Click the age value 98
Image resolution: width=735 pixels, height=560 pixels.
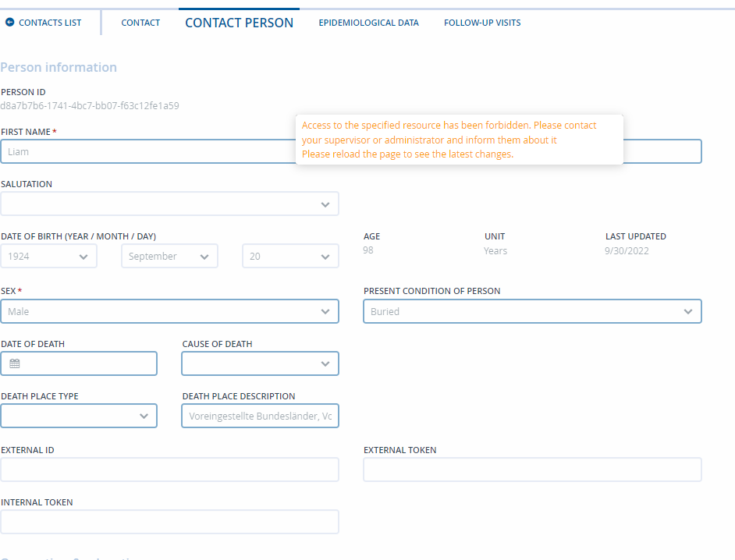coord(368,250)
